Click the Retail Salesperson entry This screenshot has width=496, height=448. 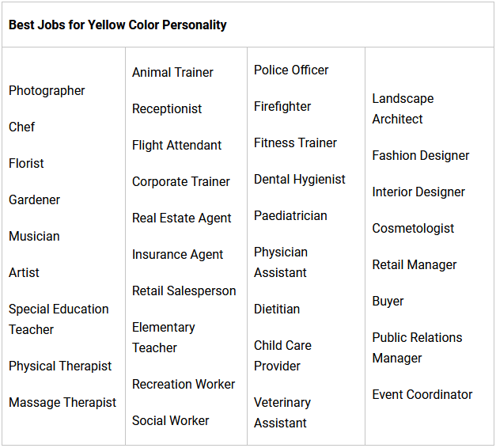[184, 291]
